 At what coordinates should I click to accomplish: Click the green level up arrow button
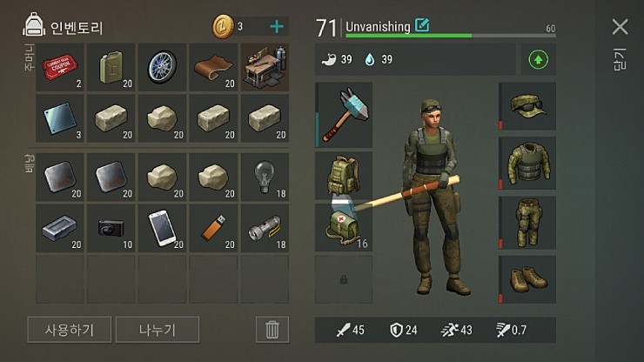[x=538, y=60]
